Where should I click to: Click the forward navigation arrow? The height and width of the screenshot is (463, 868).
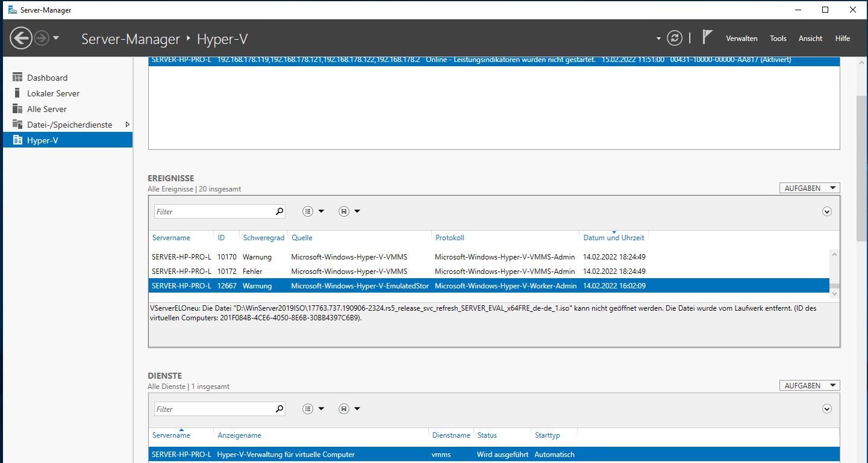tap(42, 39)
